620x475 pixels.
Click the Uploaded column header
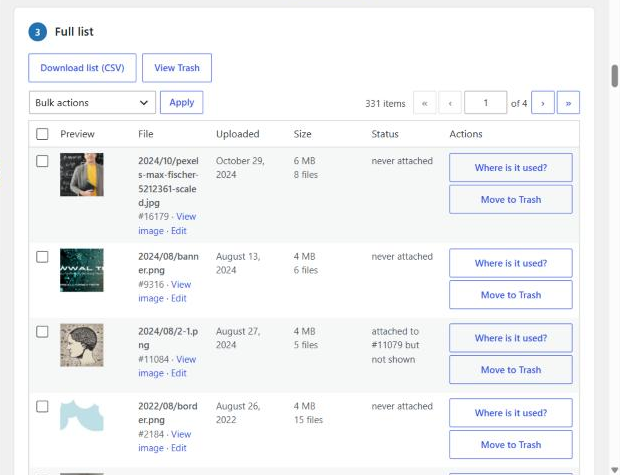tap(238, 134)
